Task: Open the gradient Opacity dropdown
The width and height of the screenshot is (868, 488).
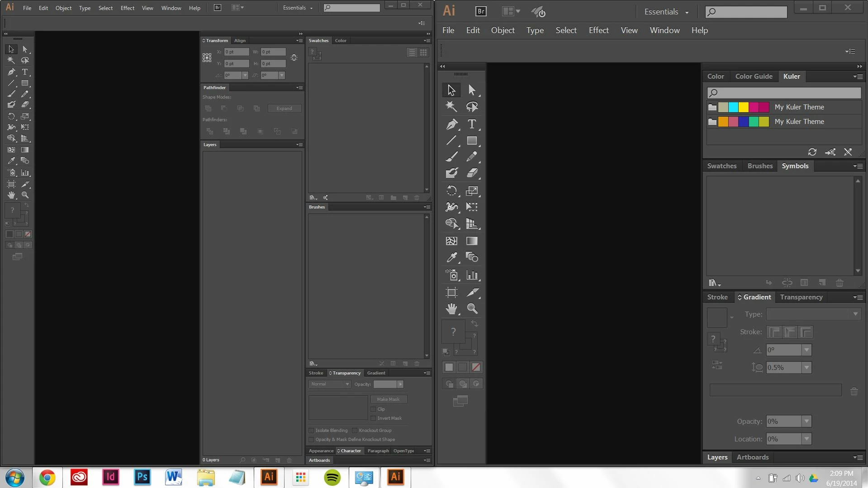Action: click(x=806, y=421)
